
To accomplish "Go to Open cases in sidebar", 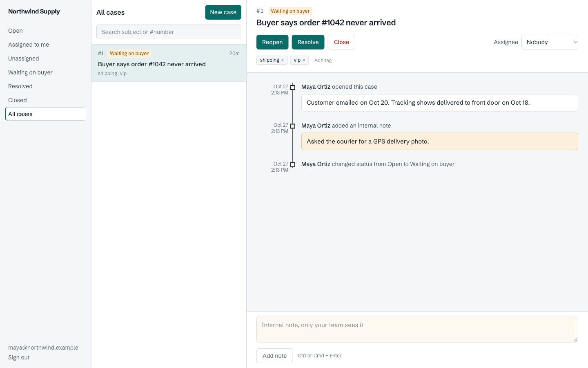I will coord(45,31).
